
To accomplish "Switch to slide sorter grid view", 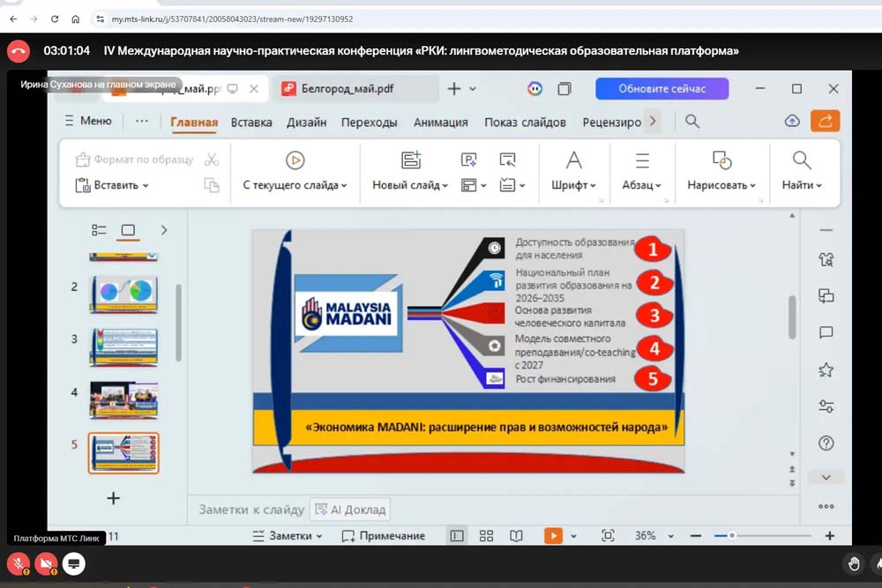I will click(486, 536).
